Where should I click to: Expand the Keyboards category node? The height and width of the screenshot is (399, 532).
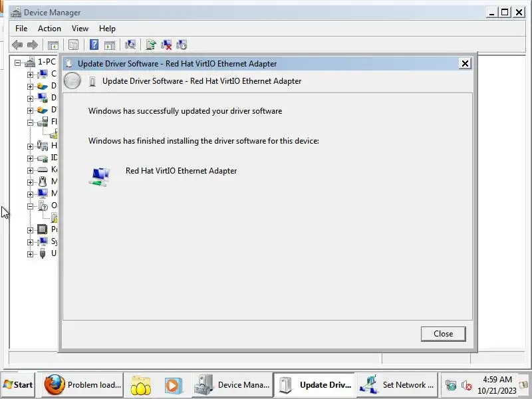(x=30, y=170)
